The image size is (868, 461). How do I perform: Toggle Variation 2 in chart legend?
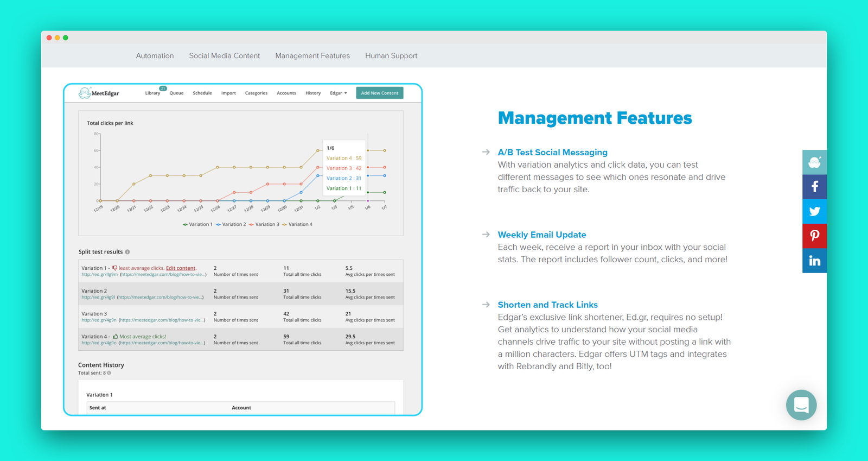pos(231,224)
